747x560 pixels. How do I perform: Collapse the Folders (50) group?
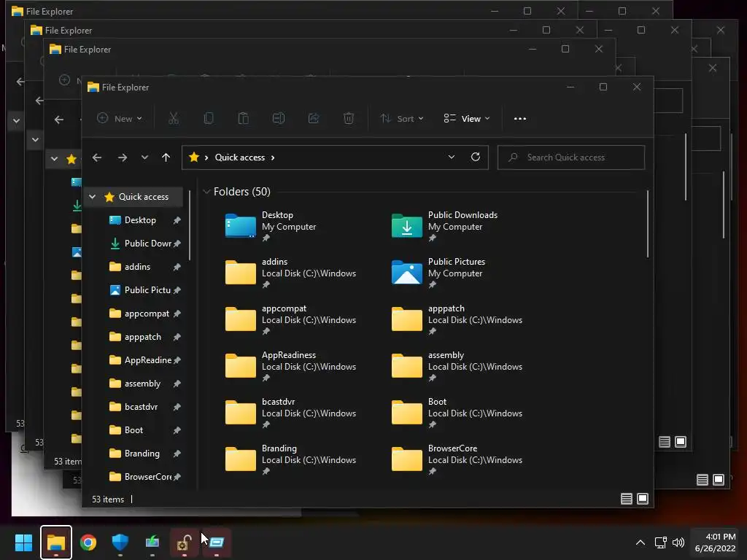coord(206,192)
